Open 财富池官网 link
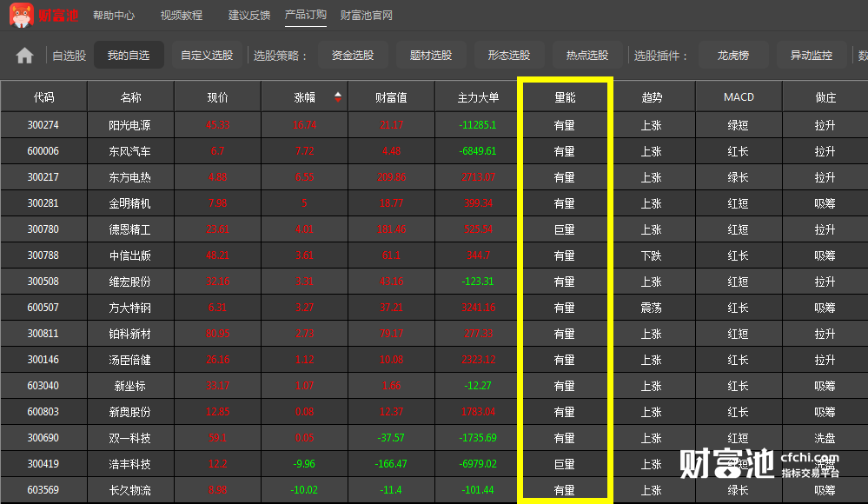The image size is (868, 504). click(x=367, y=16)
